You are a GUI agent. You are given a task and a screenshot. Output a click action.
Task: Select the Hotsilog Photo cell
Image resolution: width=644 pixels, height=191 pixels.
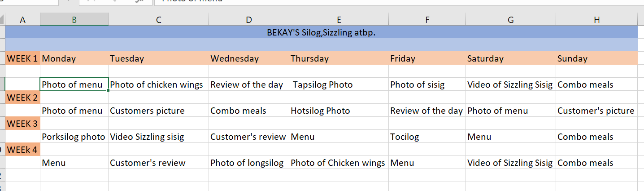[x=339, y=111]
